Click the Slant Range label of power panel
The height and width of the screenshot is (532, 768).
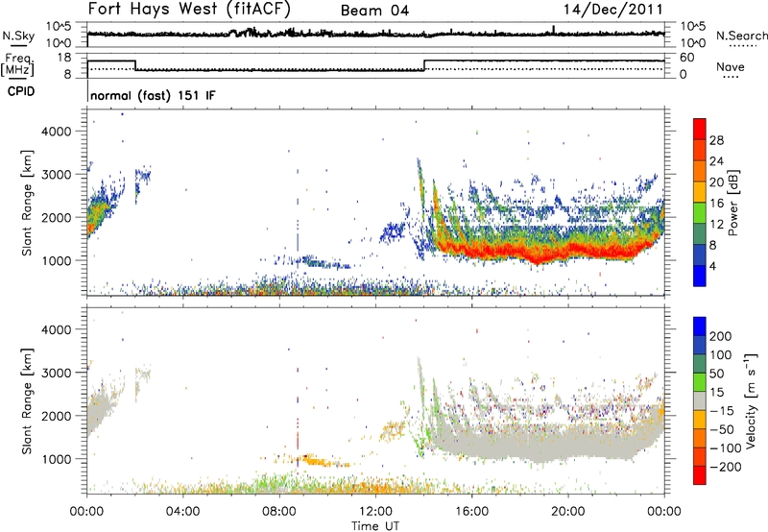tap(27, 203)
